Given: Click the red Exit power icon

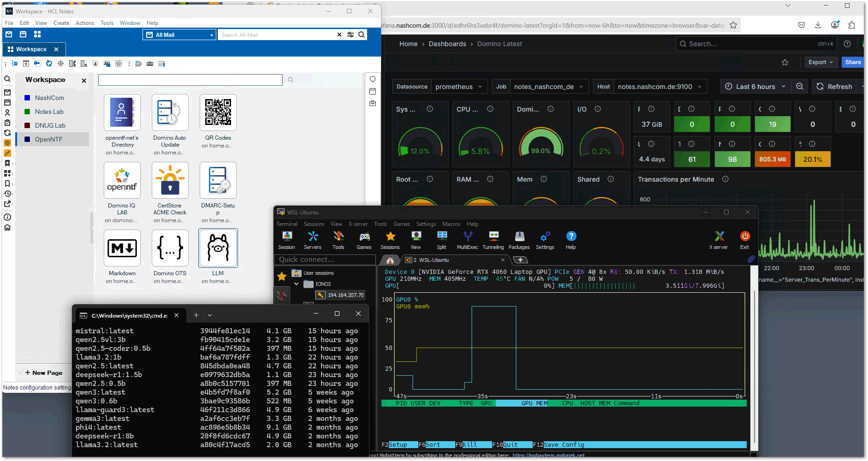Looking at the screenshot, I should click(745, 240).
